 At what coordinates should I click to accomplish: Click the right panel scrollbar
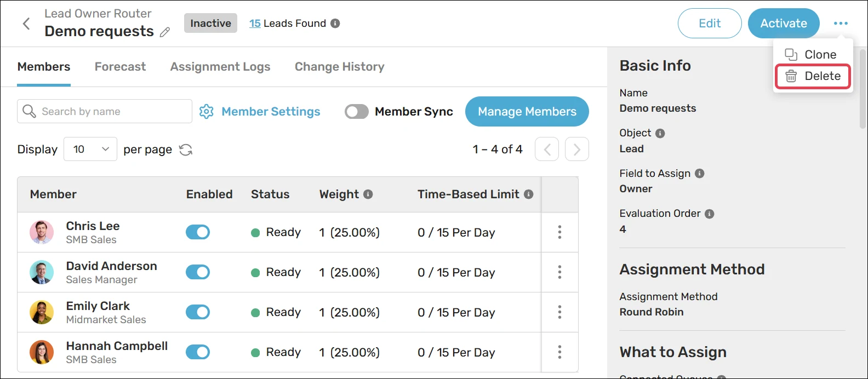pos(863,90)
